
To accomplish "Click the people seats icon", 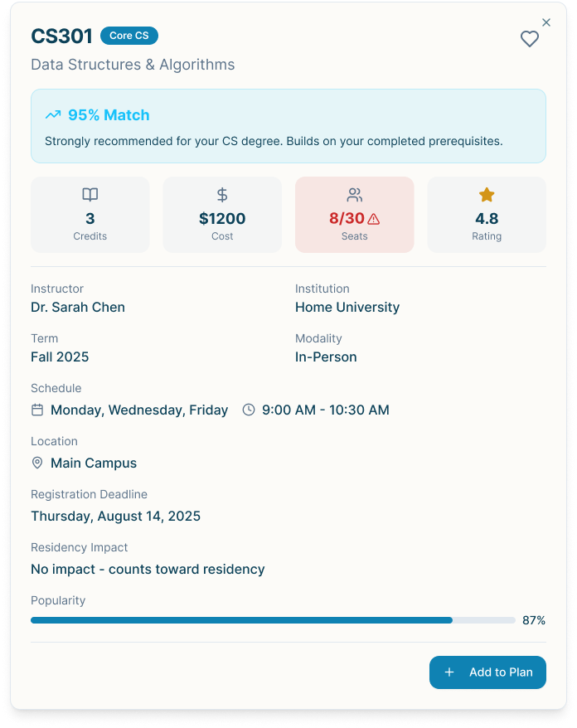I will pyautogui.click(x=354, y=195).
